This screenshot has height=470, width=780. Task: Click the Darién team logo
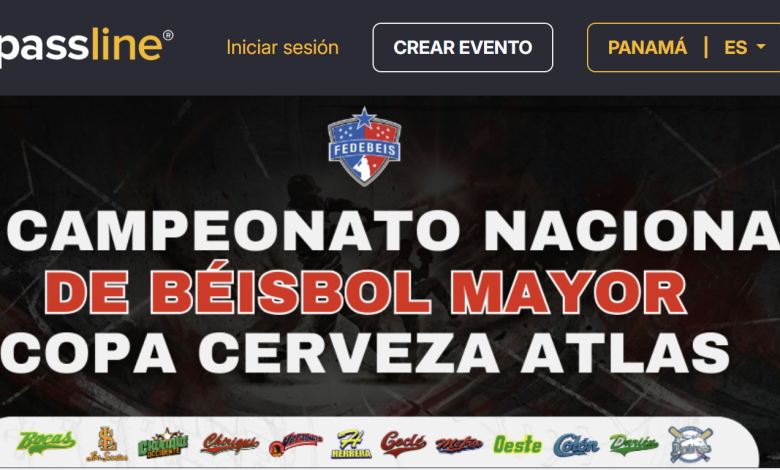[x=633, y=444]
